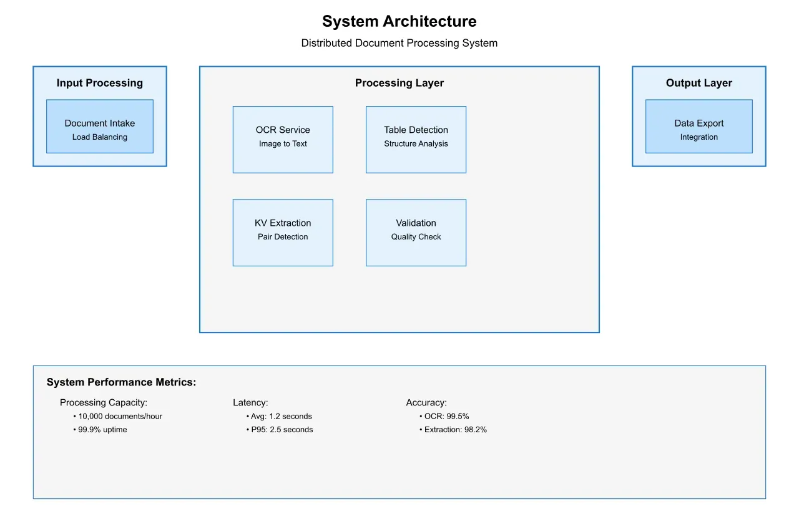Image resolution: width=799 pixels, height=532 pixels.
Task: Open the Processing Layer header
Action: [399, 82]
